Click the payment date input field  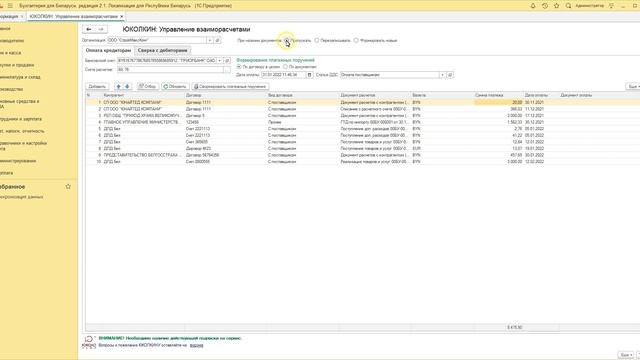coord(283,75)
